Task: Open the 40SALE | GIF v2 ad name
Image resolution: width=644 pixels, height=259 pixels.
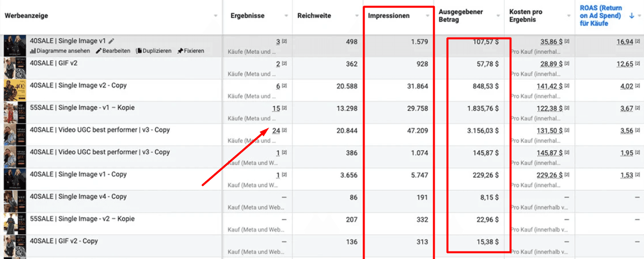Action: 54,63
